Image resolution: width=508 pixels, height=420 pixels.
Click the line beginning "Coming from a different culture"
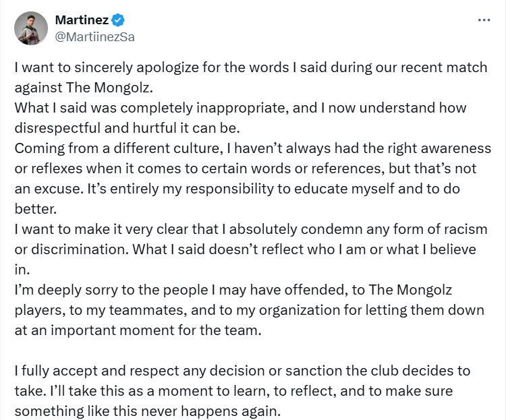252,148
